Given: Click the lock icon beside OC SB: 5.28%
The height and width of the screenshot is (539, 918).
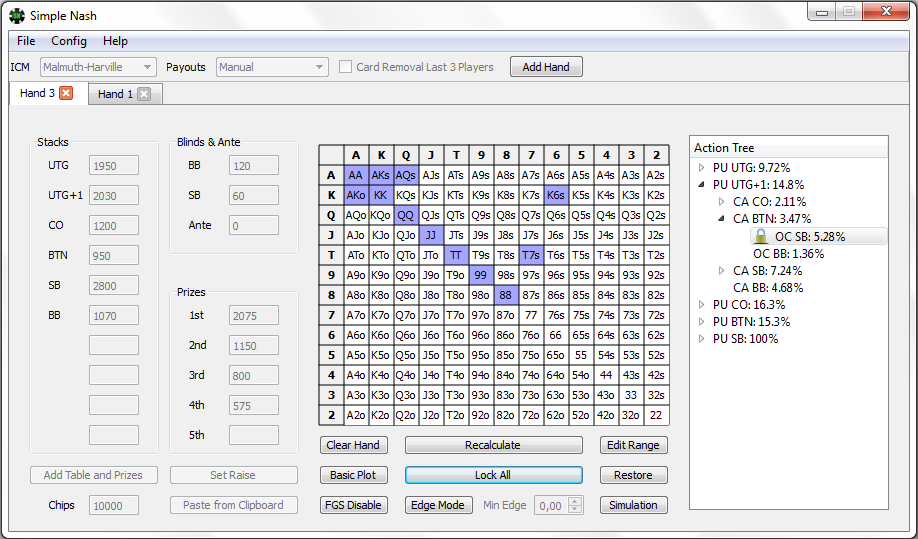Looking at the screenshot, I should (x=761, y=236).
